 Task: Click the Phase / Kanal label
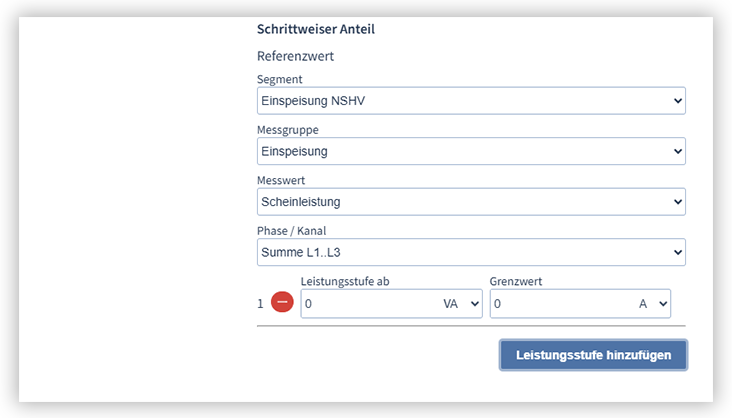coord(291,231)
